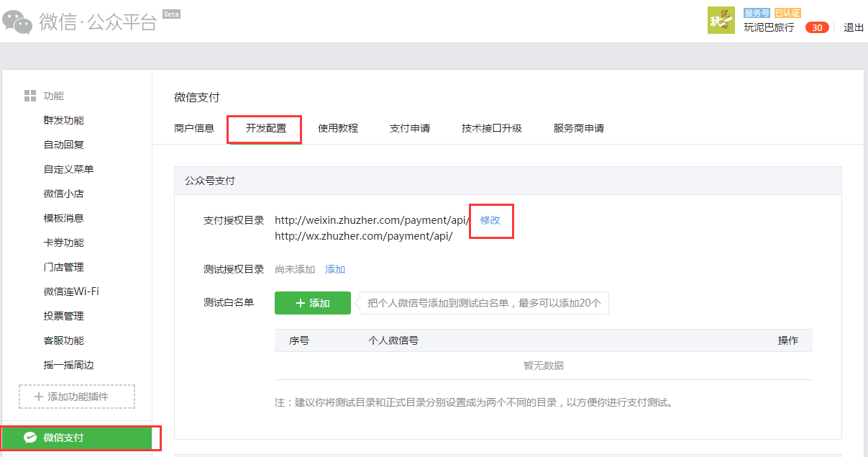Select 自定义菜单 from the sidebar
This screenshot has width=868, height=457.
(x=69, y=169)
